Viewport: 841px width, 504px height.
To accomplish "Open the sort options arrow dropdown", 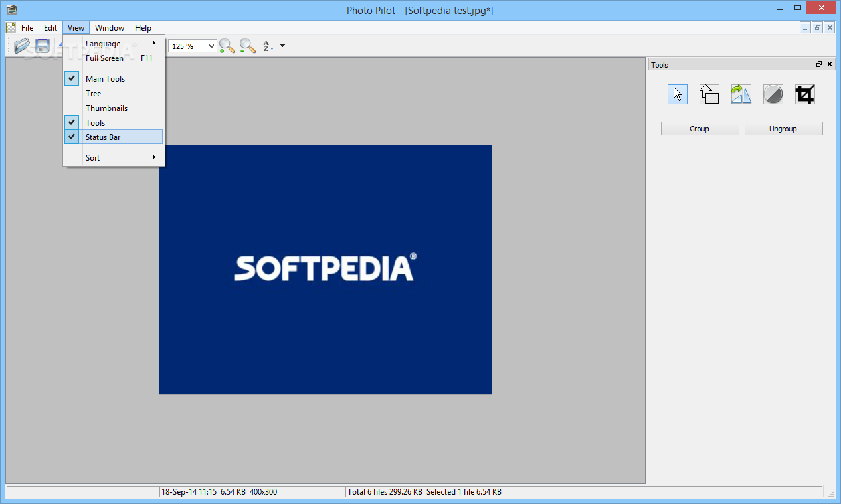I will 283,46.
